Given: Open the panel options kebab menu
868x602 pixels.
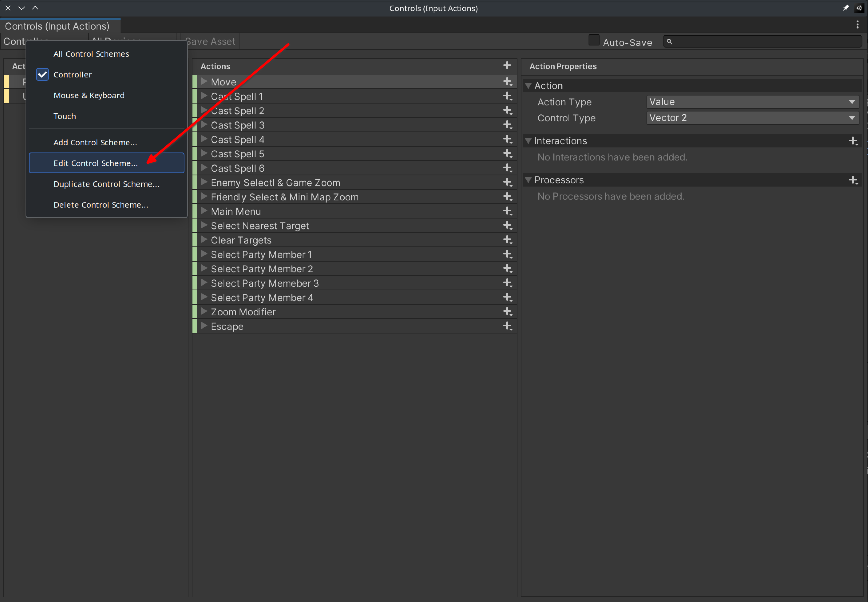Looking at the screenshot, I should pyautogui.click(x=857, y=24).
